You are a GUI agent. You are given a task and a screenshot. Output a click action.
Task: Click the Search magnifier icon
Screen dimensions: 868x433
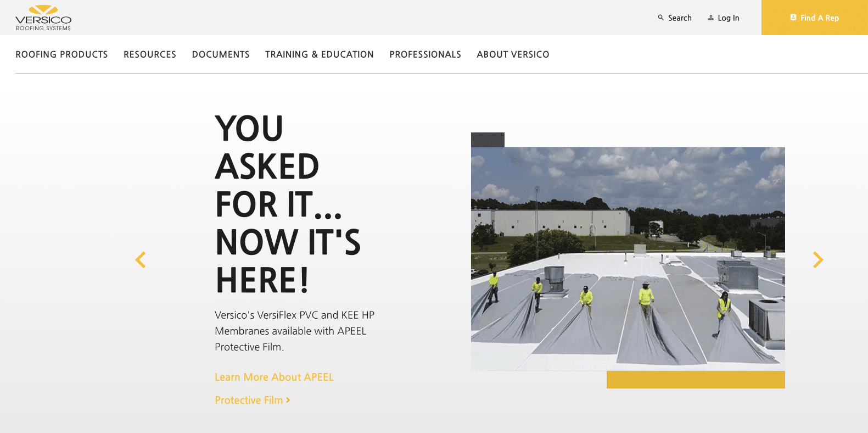(x=661, y=18)
